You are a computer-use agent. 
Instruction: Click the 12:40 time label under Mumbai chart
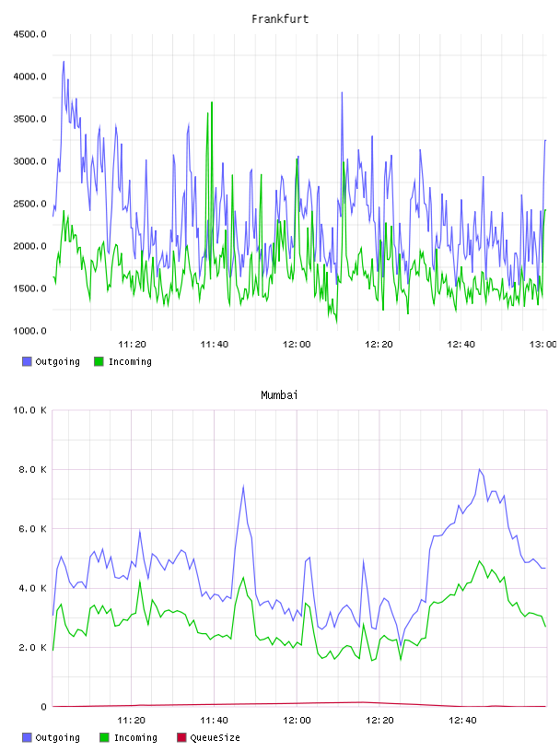462,721
